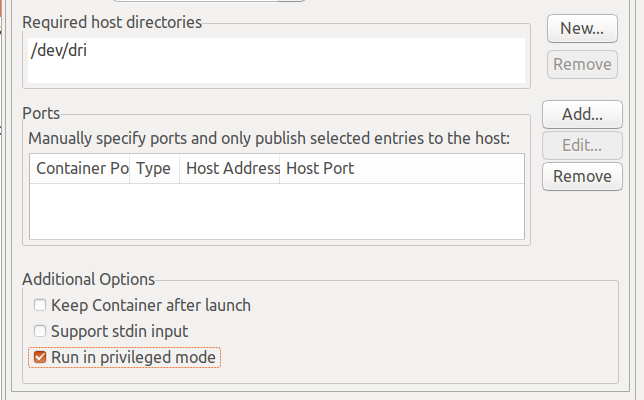
Task: Click the Manually specify ports description text
Action: pos(268,138)
